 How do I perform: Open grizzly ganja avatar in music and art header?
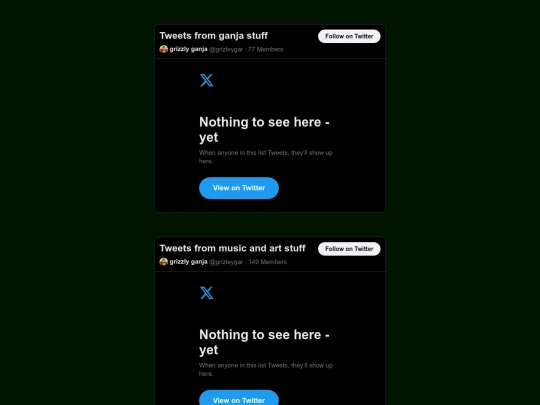click(x=164, y=262)
